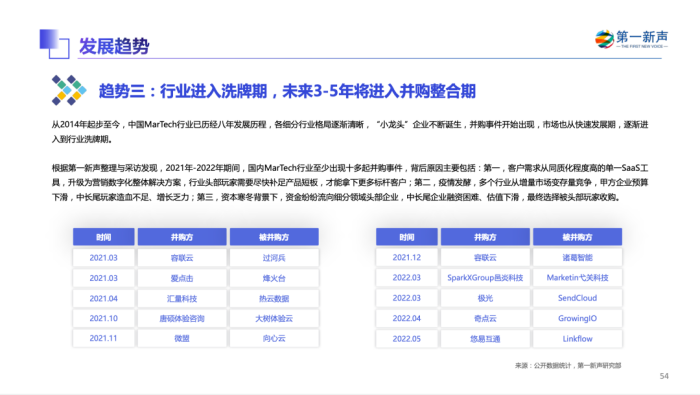This screenshot has height=395, width=700.
Task: Click the SendCloud cell
Action: click(x=577, y=298)
